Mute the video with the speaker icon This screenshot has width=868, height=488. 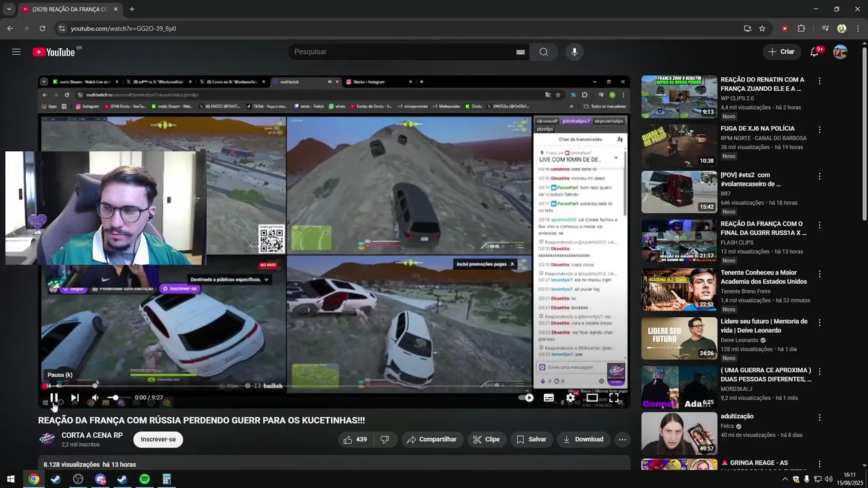coord(95,398)
